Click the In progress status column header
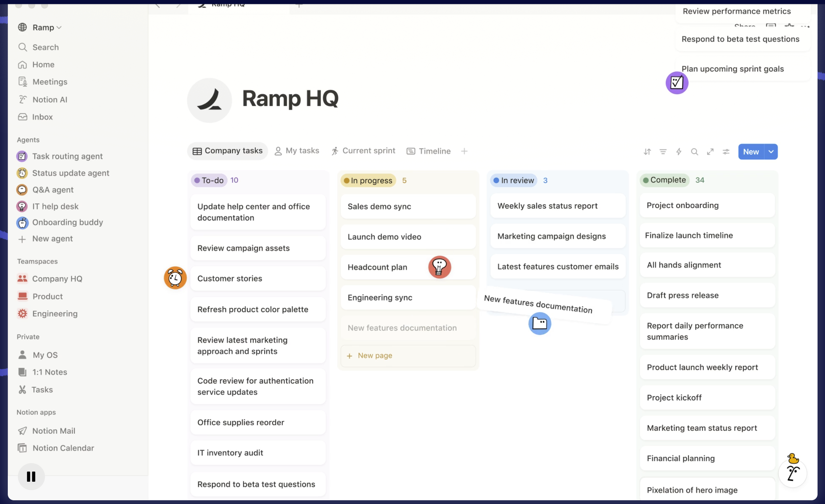This screenshot has width=825, height=504. pyautogui.click(x=368, y=180)
